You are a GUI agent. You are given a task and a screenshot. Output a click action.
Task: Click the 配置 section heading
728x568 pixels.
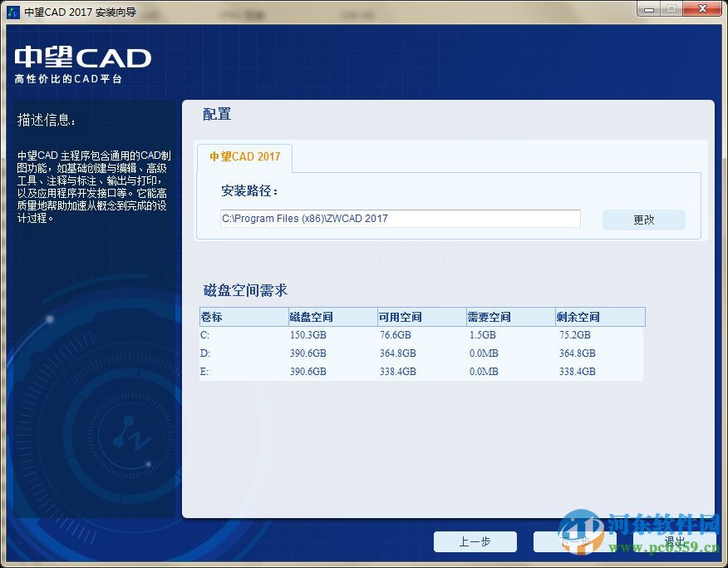pyautogui.click(x=215, y=114)
